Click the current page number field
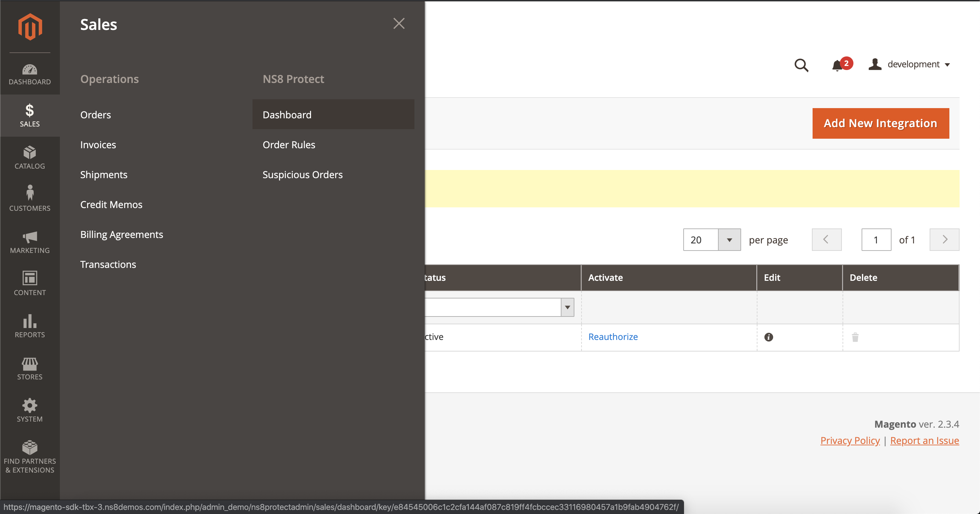The image size is (980, 514). (x=876, y=240)
